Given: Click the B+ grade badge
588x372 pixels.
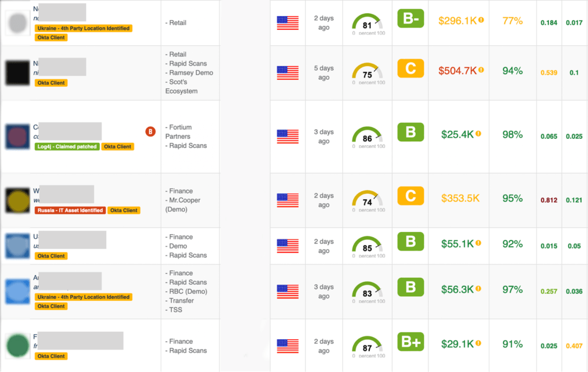Looking at the screenshot, I should coord(411,342).
